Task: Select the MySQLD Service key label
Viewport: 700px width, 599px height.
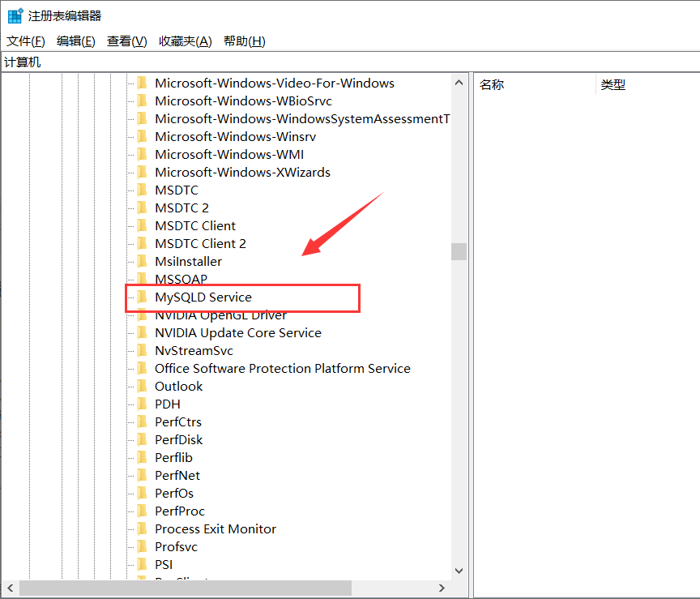Action: click(203, 297)
